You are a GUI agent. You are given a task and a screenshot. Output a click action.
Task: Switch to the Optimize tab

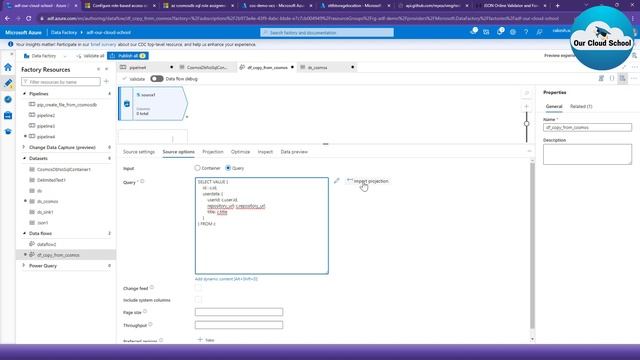[x=240, y=152]
